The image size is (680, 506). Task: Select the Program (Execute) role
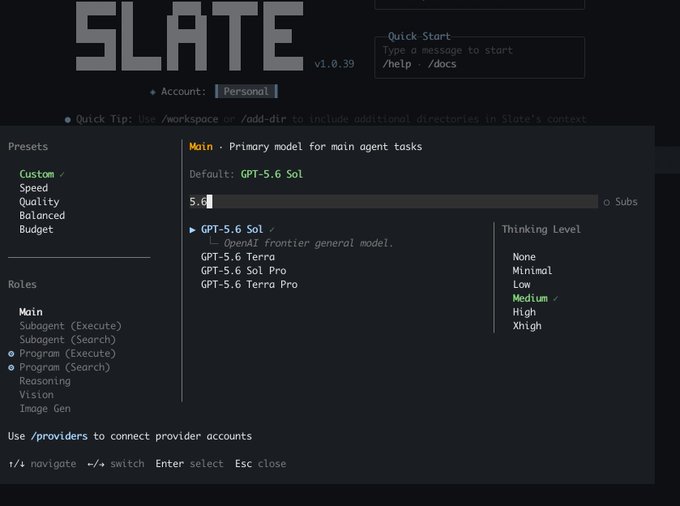pos(68,353)
